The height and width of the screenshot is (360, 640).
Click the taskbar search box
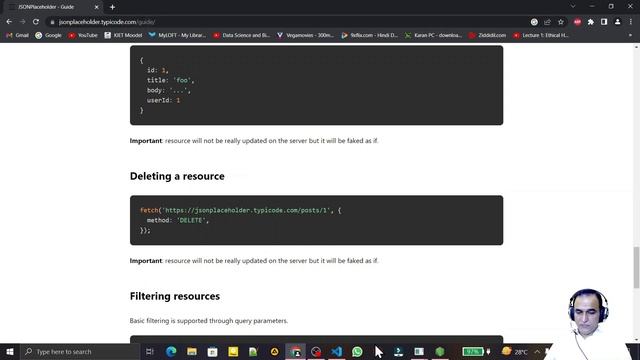tap(80, 351)
